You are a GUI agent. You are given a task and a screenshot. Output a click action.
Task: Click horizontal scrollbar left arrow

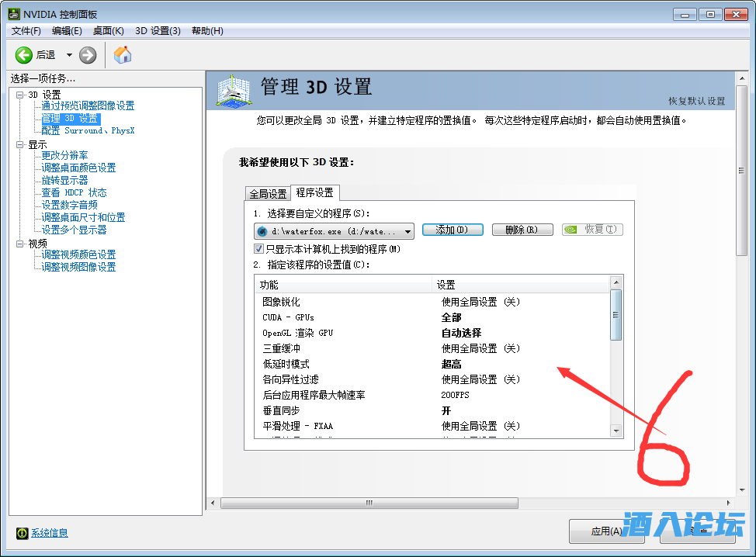pos(213,503)
